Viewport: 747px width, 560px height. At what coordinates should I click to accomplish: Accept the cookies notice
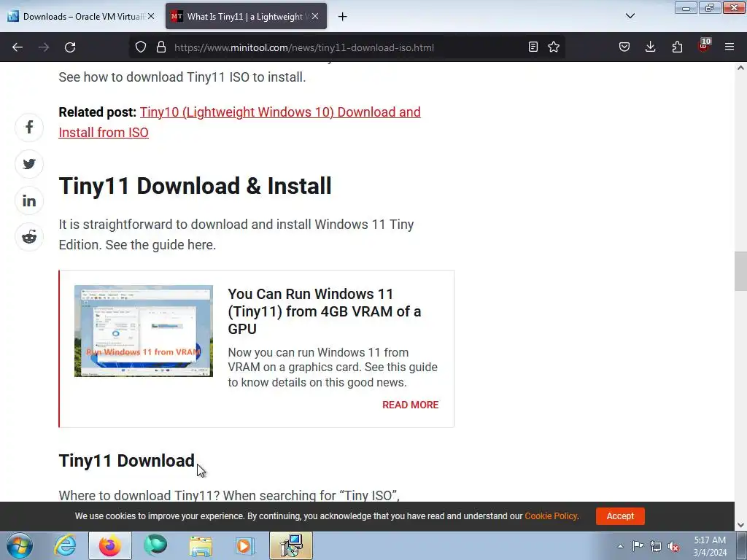[x=620, y=516]
